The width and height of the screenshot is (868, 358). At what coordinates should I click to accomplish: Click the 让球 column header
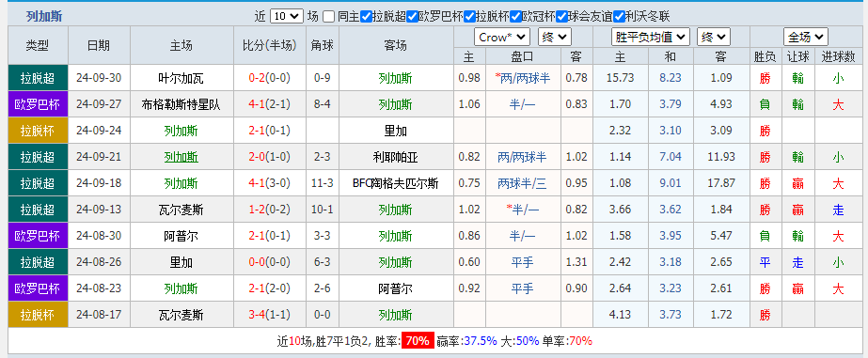click(797, 56)
